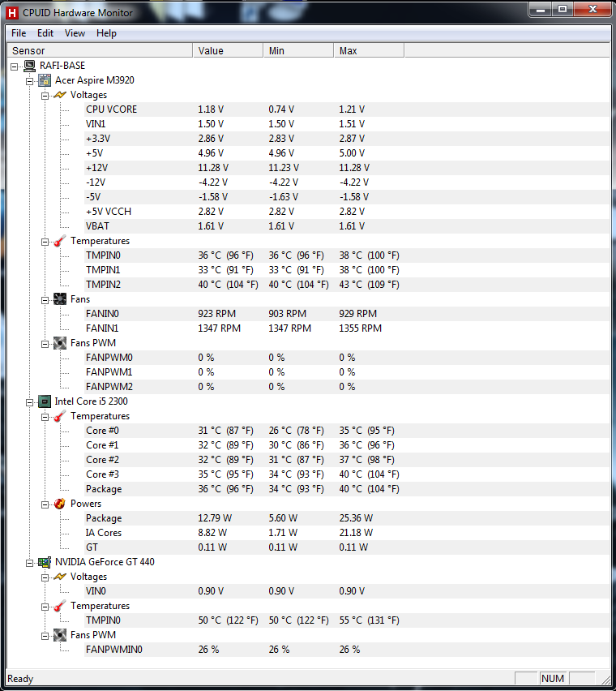The width and height of the screenshot is (616, 691).
Task: Select the FANIN1 row
Action: coord(347,328)
